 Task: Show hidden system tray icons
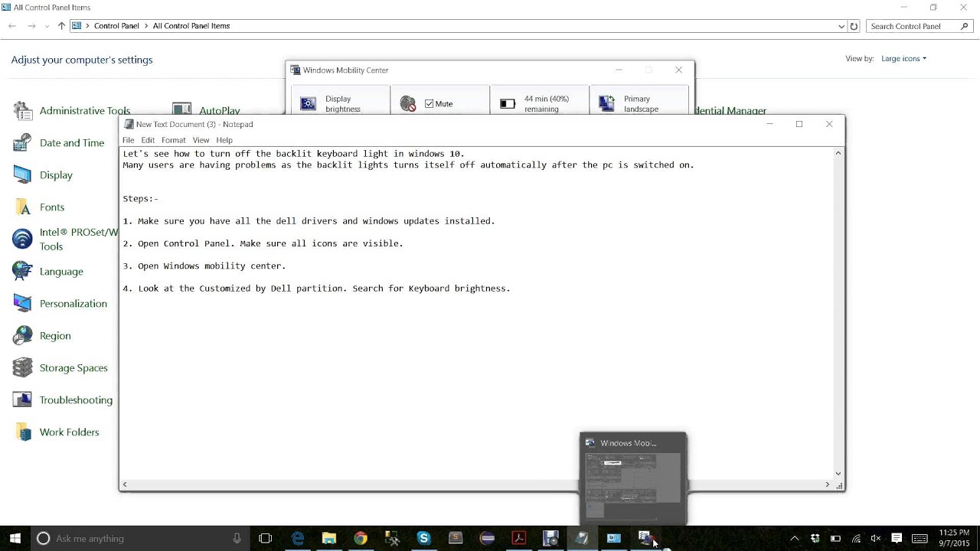point(795,538)
